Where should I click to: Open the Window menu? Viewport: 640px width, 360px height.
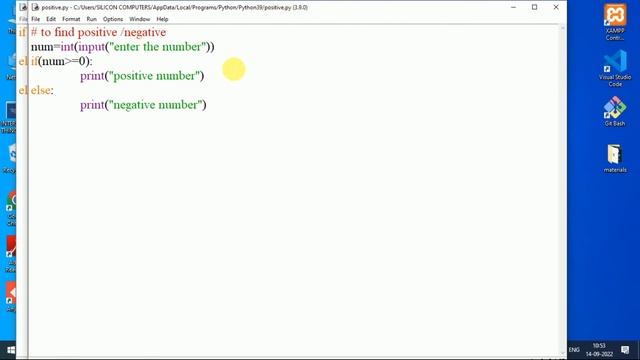click(140, 19)
